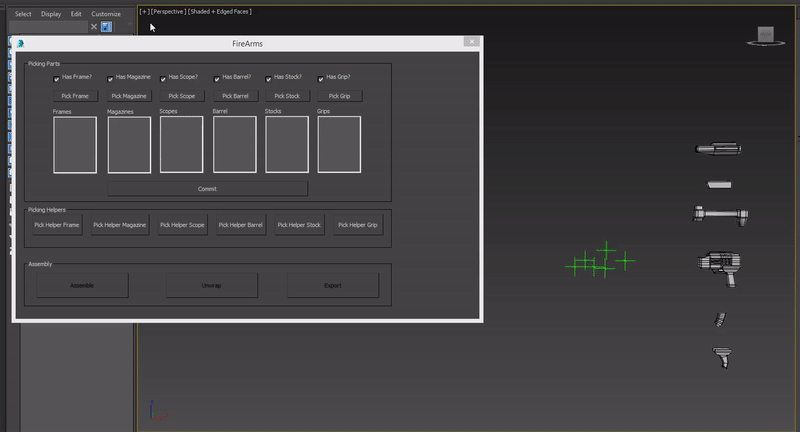Open the Display menu

51,14
